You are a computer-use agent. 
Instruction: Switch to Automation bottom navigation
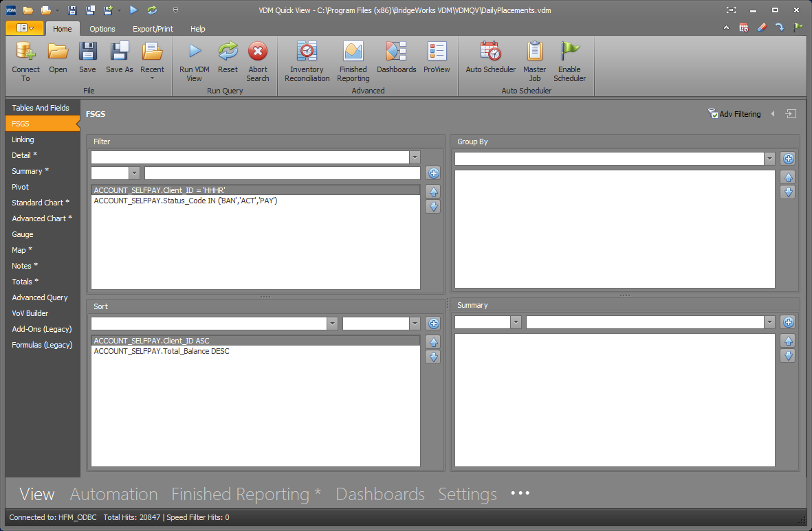(114, 495)
